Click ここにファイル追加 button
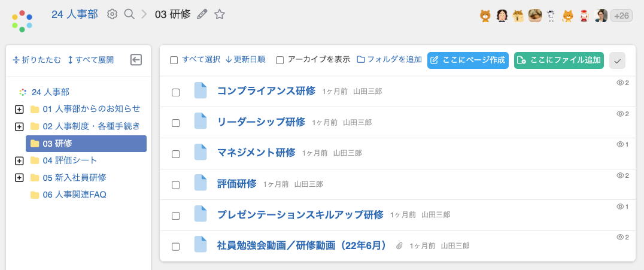This screenshot has width=644, height=270. [559, 60]
